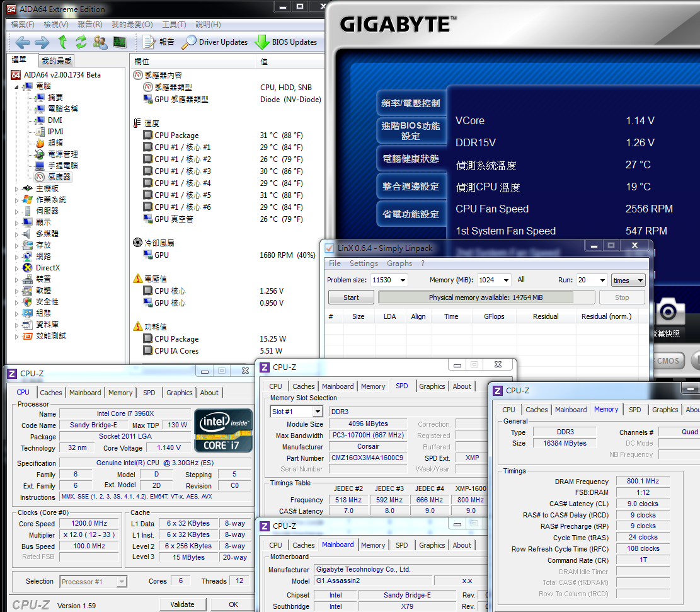Image resolution: width=700 pixels, height=612 pixels.
Task: Collapse the 電腦 computer tree node
Action: [x=16, y=86]
